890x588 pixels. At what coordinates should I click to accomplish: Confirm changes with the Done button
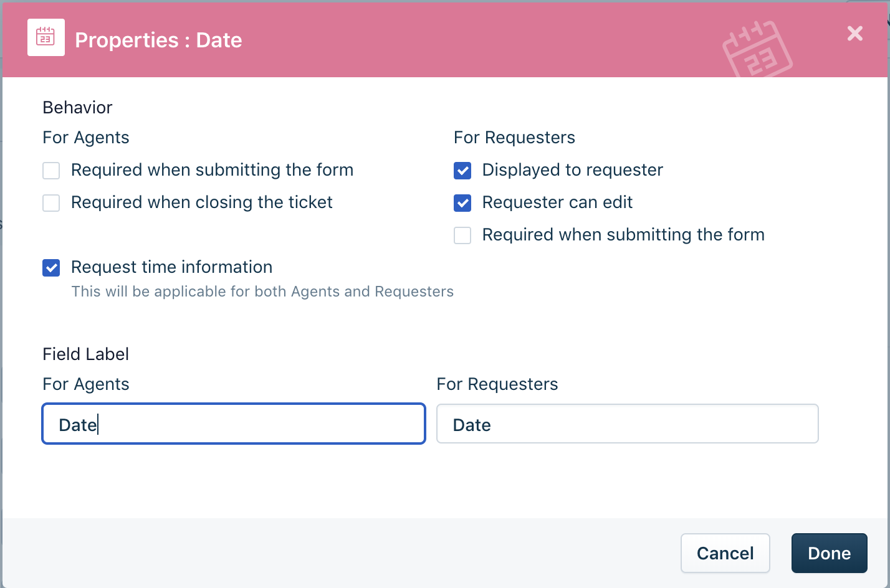click(x=829, y=553)
